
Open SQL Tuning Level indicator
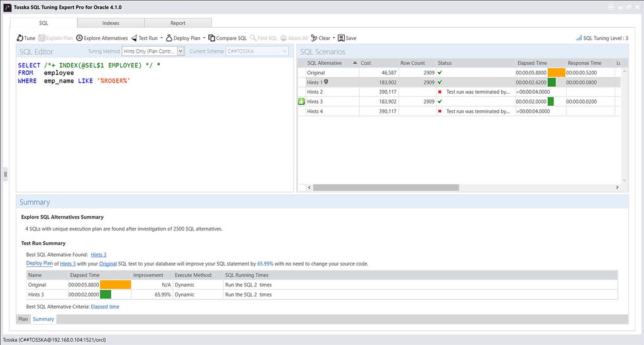coord(602,38)
